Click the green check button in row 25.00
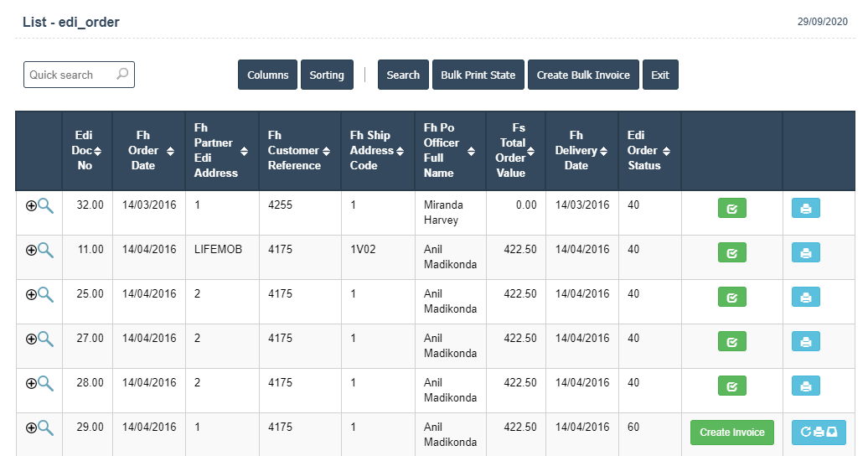Screen dimensions: 868x456 (x=731, y=297)
